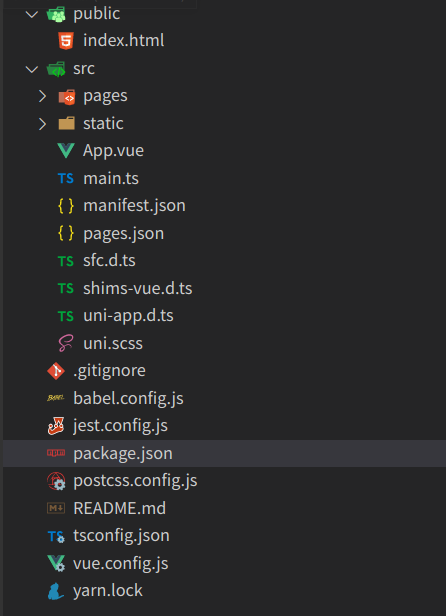Click the Jest icon beside jest.config.js
The width and height of the screenshot is (446, 616).
pos(56,426)
